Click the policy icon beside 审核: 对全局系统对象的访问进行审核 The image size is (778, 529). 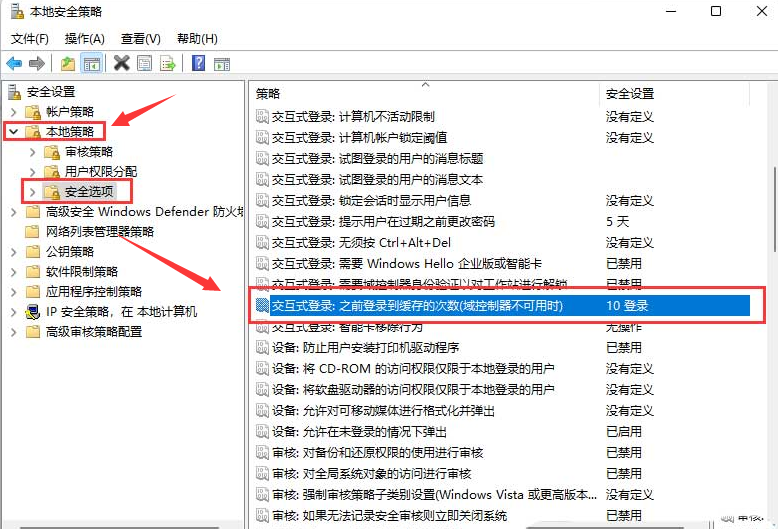pos(262,473)
